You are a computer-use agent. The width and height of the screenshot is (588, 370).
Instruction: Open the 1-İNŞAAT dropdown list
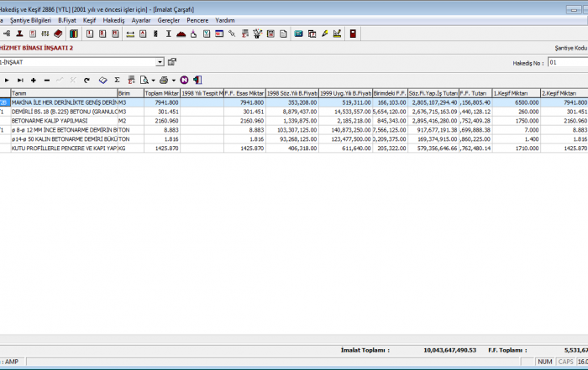pyautogui.click(x=160, y=62)
